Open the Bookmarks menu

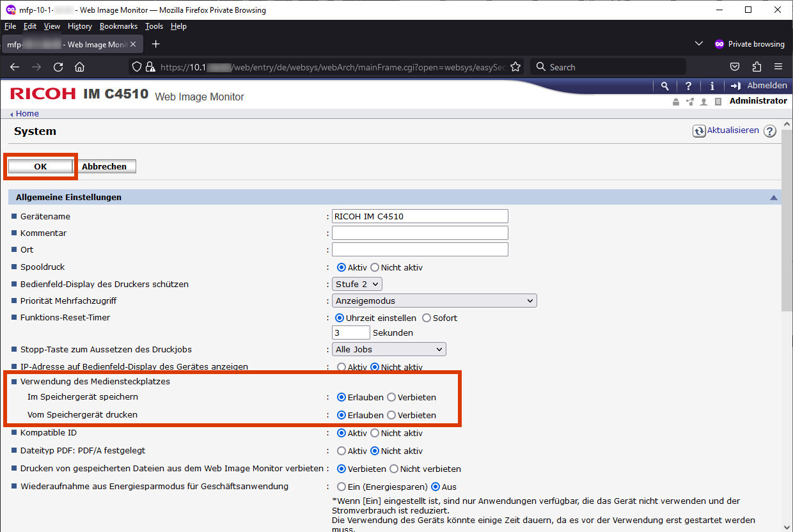118,26
